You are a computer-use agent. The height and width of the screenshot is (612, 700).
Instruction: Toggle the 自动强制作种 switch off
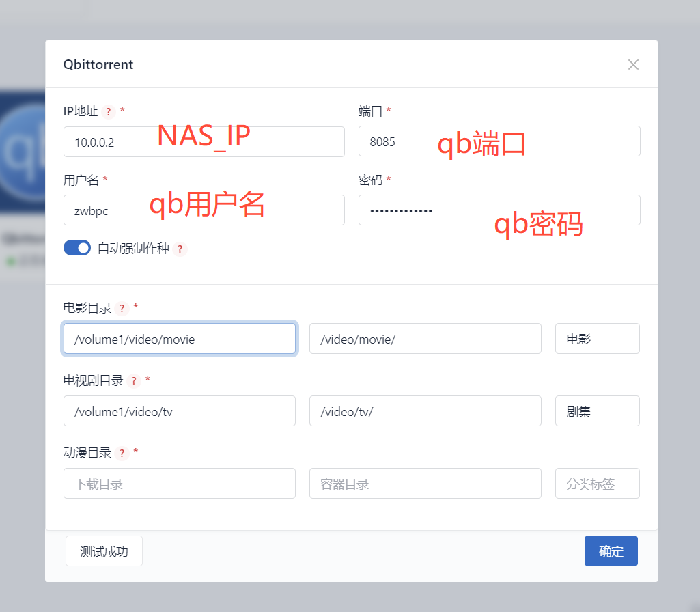(x=77, y=248)
